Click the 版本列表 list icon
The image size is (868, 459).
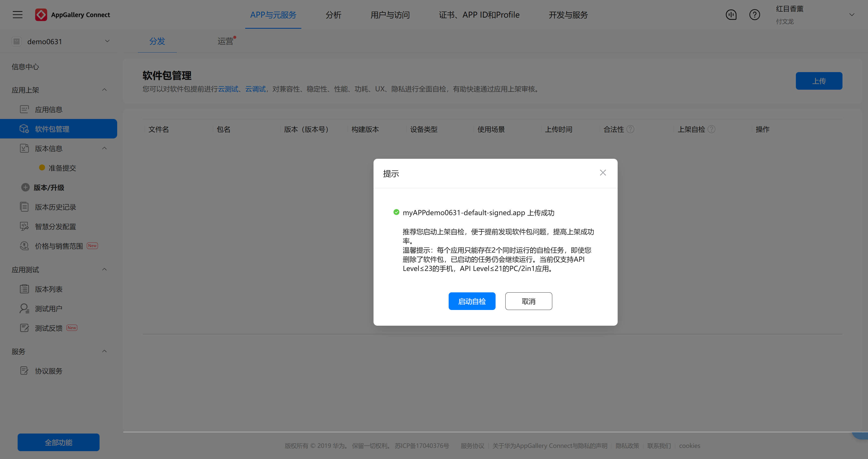24,289
